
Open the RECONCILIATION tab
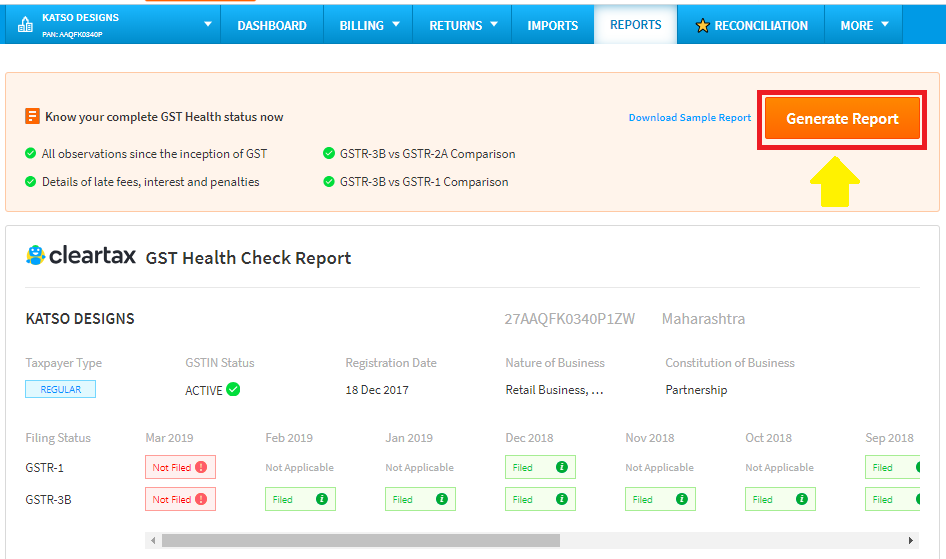tap(751, 25)
